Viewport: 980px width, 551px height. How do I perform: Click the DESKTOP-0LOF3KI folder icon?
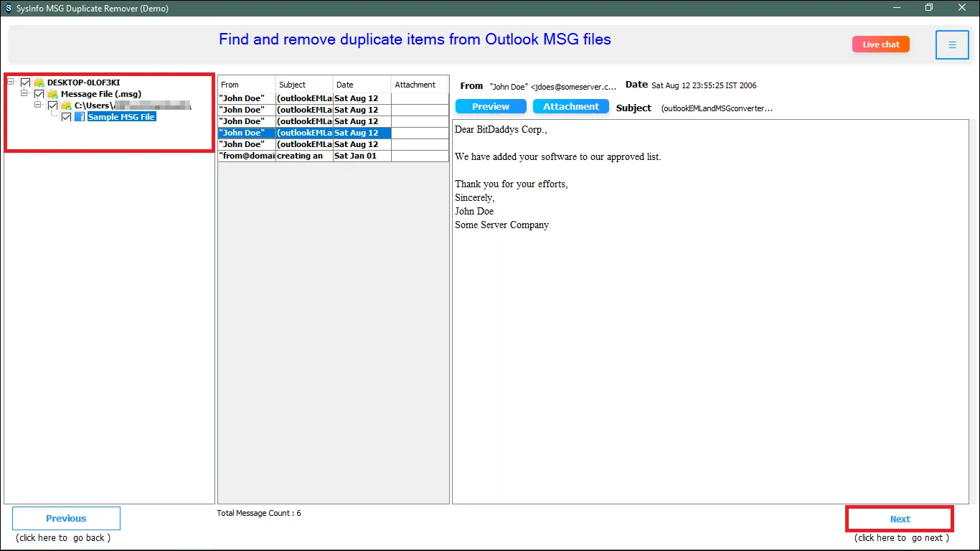[39, 83]
